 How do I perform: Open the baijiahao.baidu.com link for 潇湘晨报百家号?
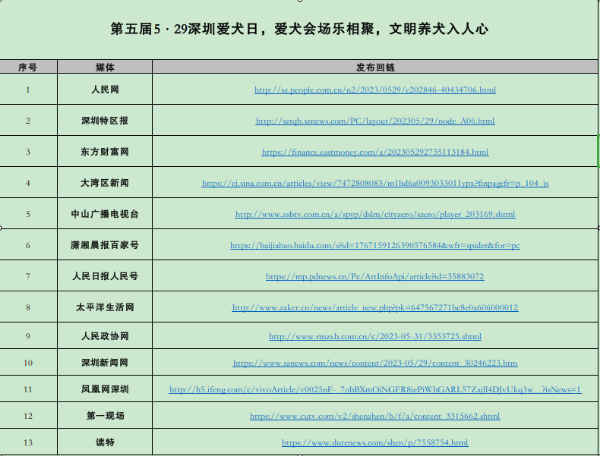click(375, 245)
